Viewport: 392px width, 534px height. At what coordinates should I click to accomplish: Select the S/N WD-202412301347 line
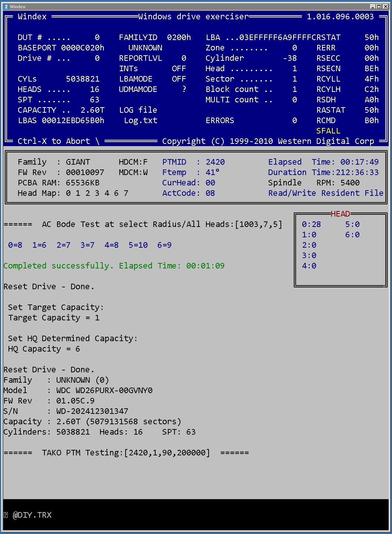coord(66,411)
